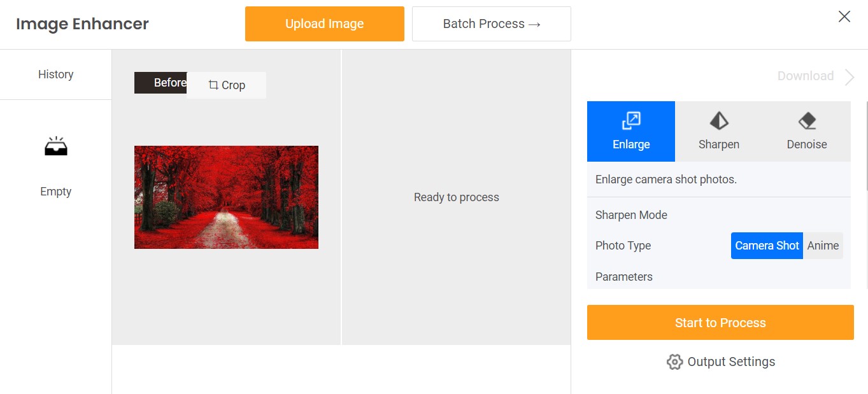Click the Upload Image button

click(x=324, y=24)
